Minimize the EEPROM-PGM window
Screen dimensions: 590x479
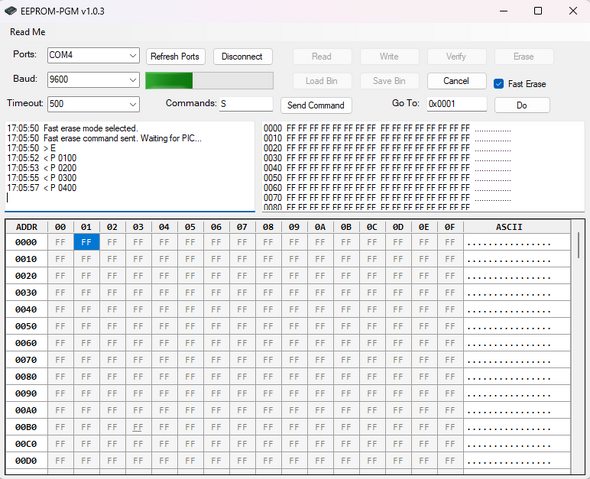(503, 11)
